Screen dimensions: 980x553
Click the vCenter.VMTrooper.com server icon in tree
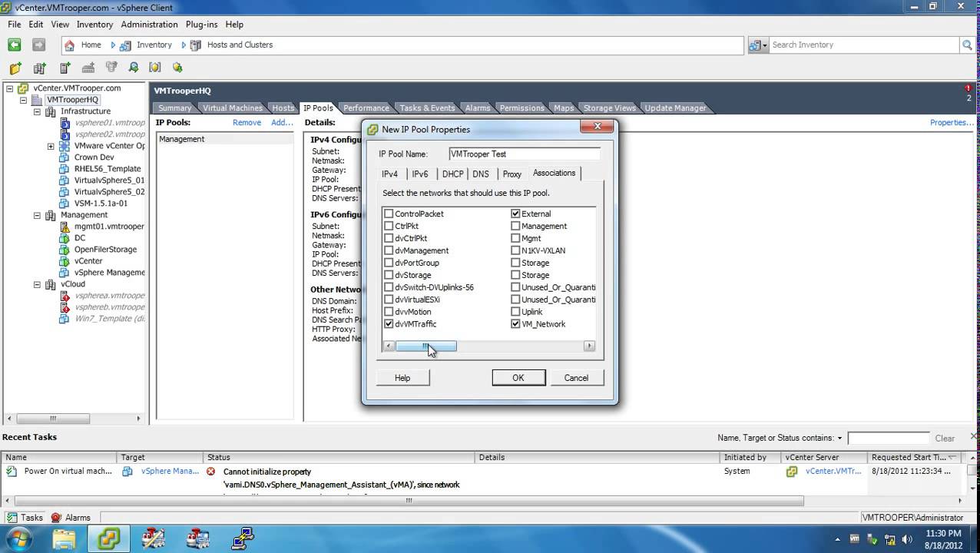pyautogui.click(x=23, y=88)
